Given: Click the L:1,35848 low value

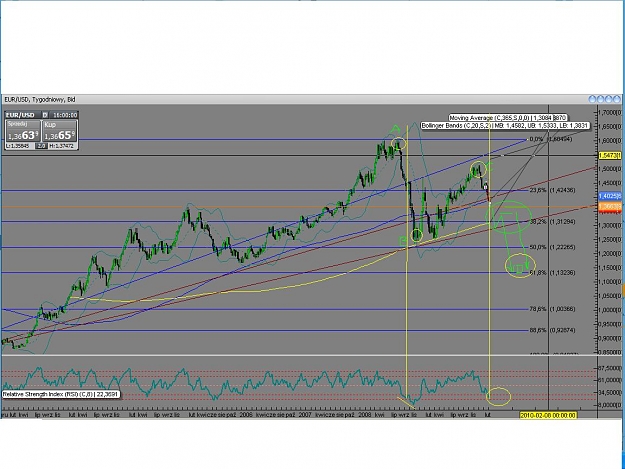Looking at the screenshot, I should pyautogui.click(x=18, y=146).
